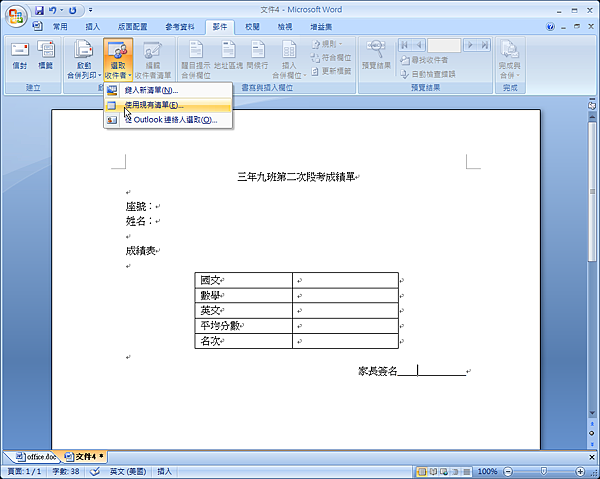Click the 三年九班第二次段考成績單 title text
The image size is (600, 479).
(x=296, y=177)
